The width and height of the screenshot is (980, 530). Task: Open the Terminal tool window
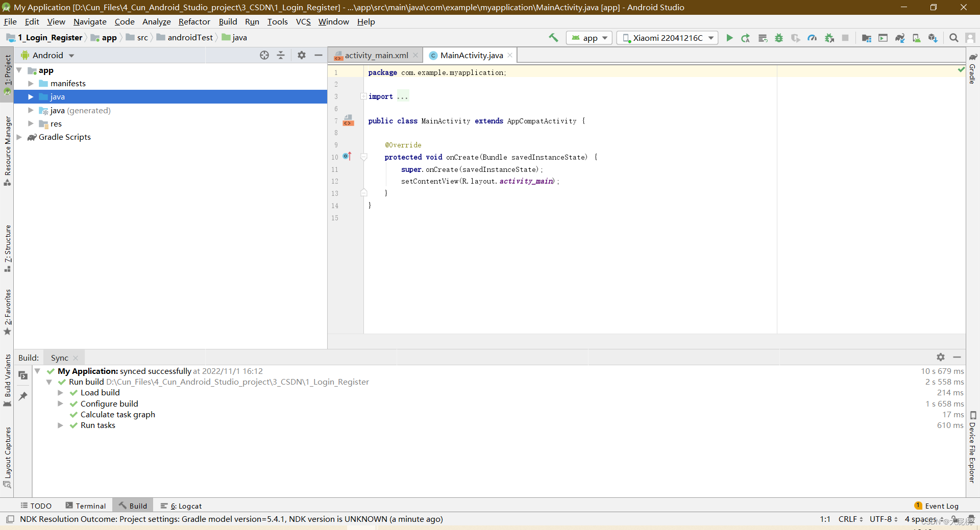point(85,506)
